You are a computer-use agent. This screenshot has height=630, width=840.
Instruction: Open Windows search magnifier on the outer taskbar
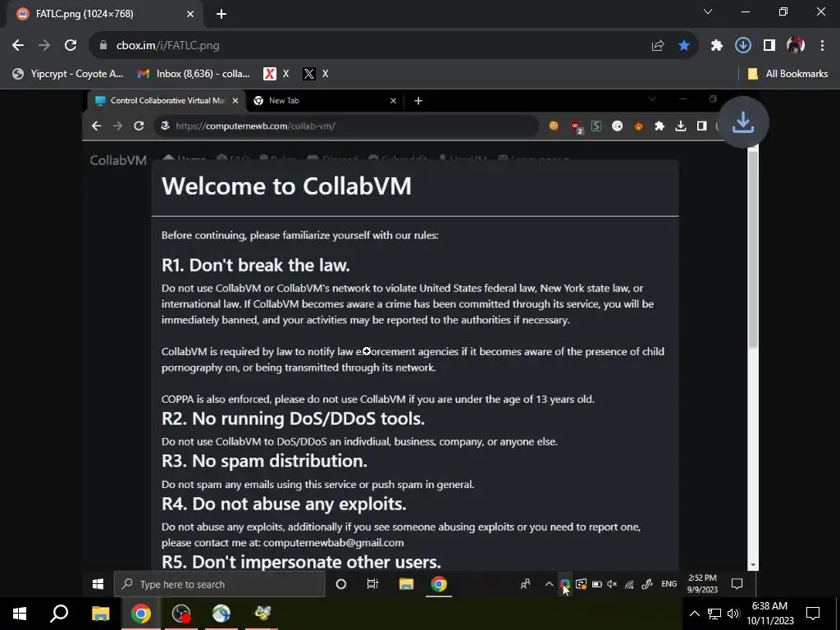pyautogui.click(x=59, y=614)
